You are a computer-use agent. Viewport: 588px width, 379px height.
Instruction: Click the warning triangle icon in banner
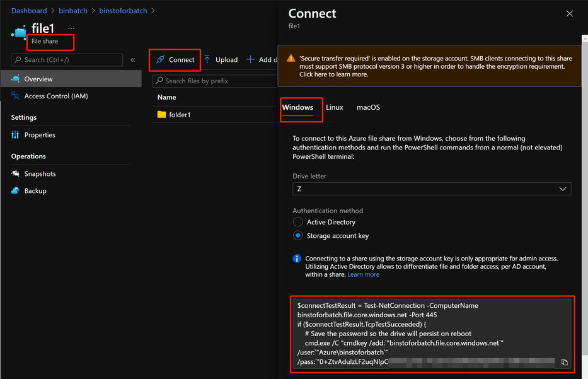coord(291,58)
